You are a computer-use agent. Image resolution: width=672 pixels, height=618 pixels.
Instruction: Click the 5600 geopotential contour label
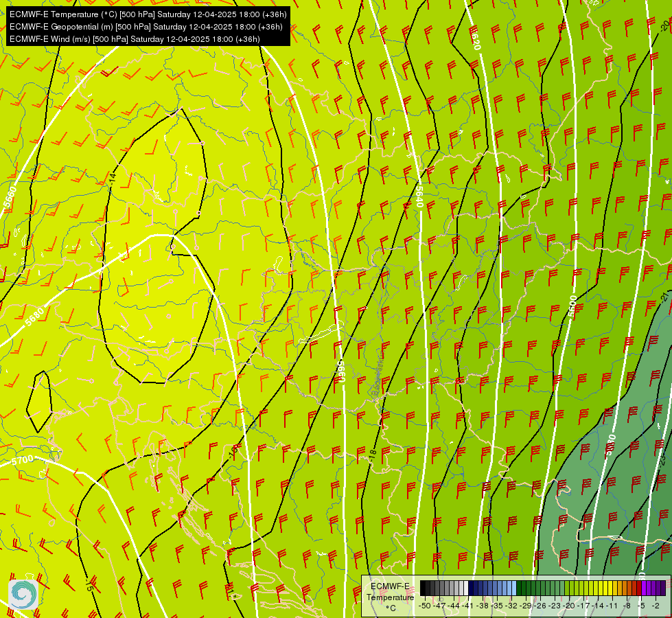(573, 306)
